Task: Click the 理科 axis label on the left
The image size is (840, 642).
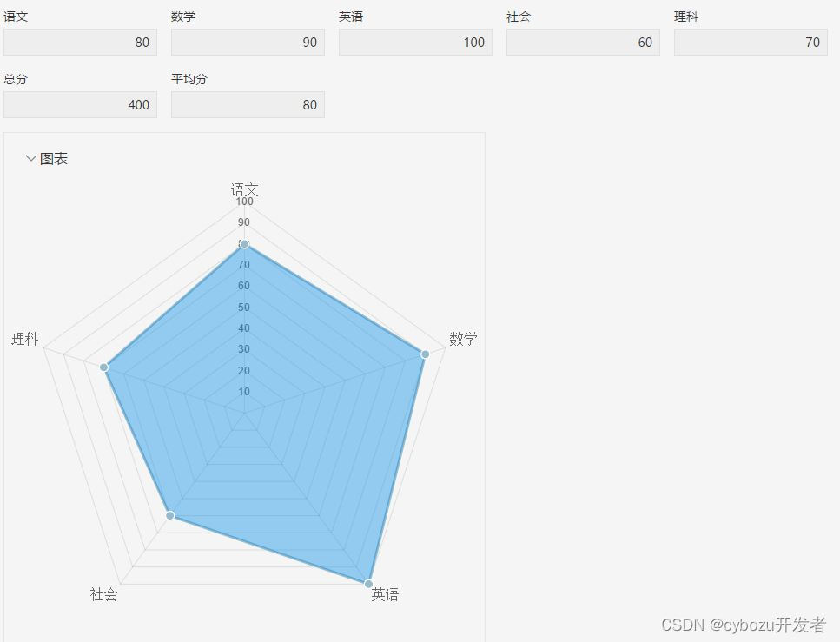Action: [24, 340]
